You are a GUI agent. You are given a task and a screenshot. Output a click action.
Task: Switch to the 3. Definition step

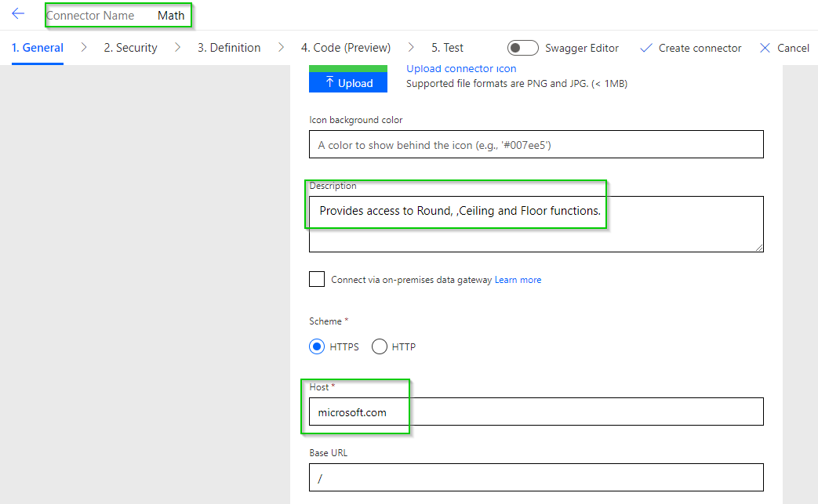[229, 48]
